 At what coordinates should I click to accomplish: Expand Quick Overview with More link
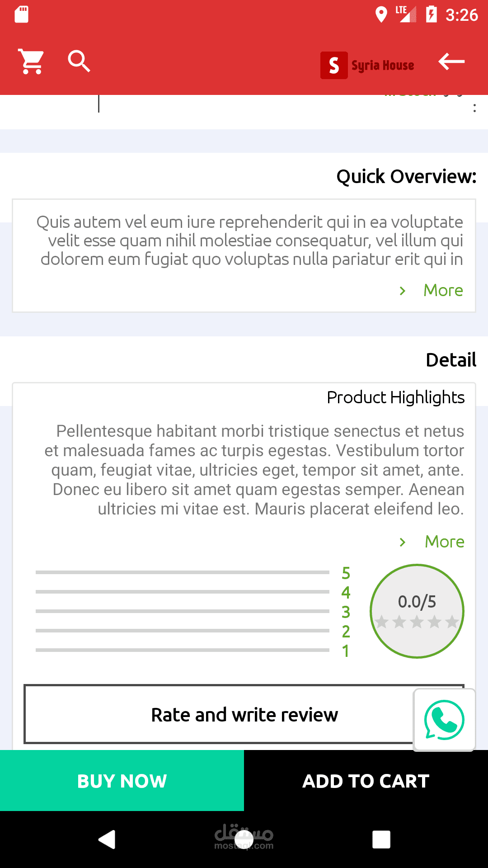click(443, 290)
